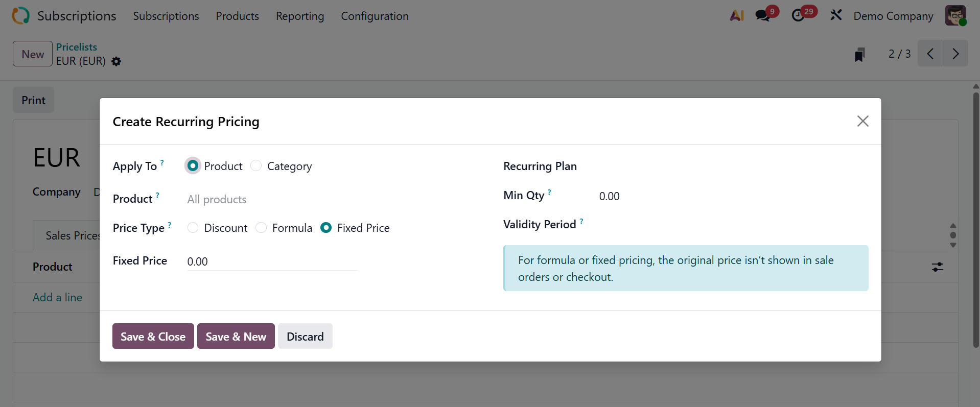Open the All products dropdown field
Screen dimensions: 980x407
pyautogui.click(x=271, y=199)
